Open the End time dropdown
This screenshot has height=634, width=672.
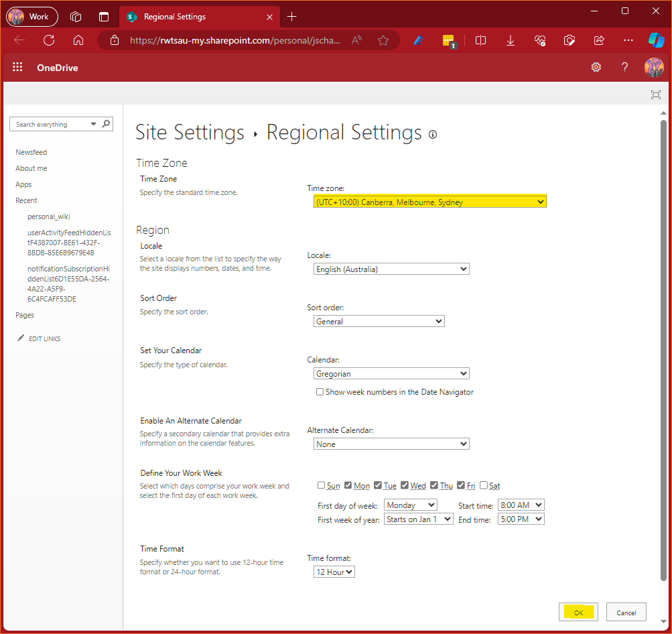(521, 519)
